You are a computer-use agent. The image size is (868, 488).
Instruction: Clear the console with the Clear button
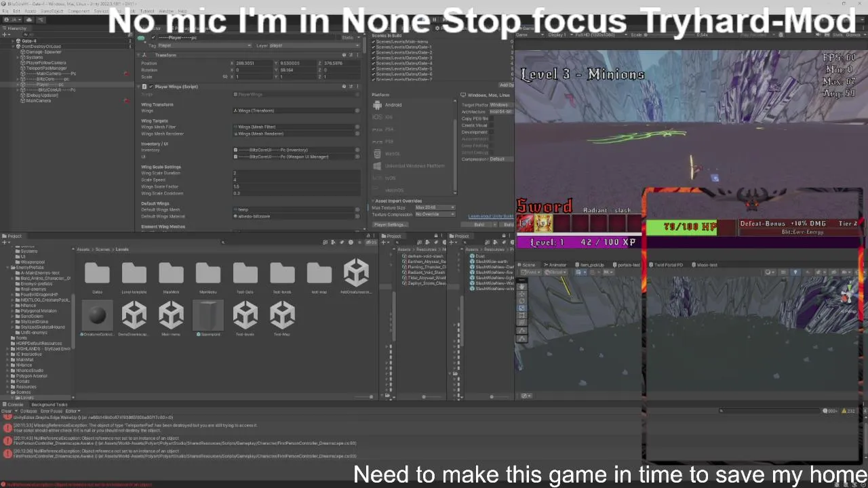click(6, 411)
